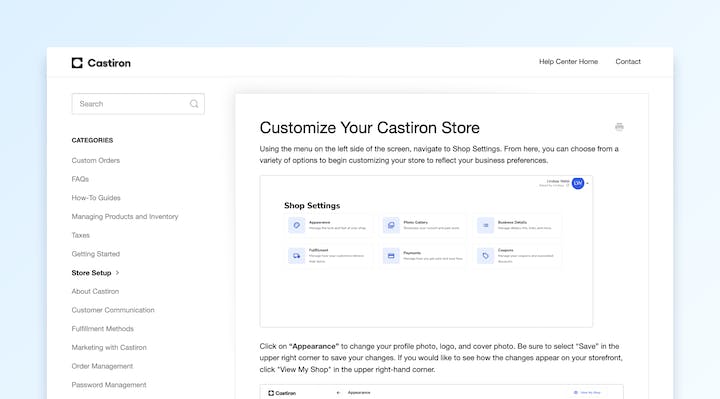The image size is (720, 399).
Task: Click the back arrow beside Appearance in the lower screenshot
Action: pos(338,393)
